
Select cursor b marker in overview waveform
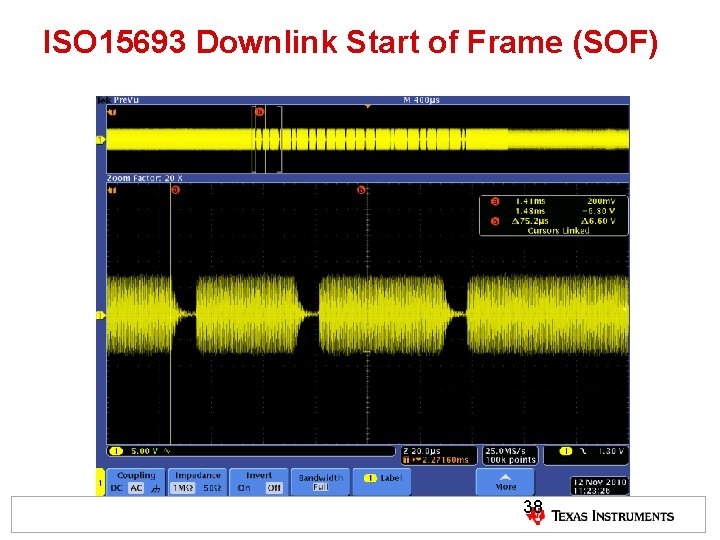[x=259, y=112]
